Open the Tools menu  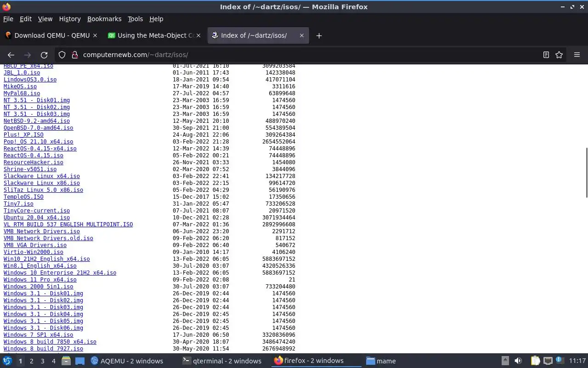click(x=135, y=19)
